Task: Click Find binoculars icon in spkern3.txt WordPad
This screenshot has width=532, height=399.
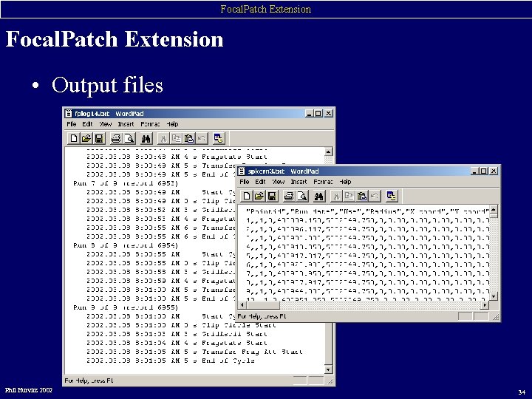Action: click(x=319, y=196)
